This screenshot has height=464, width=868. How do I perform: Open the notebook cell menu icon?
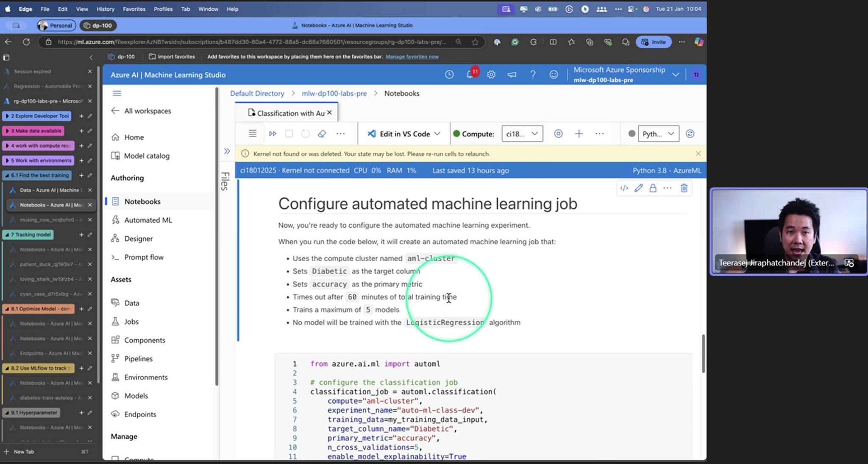pos(252,134)
